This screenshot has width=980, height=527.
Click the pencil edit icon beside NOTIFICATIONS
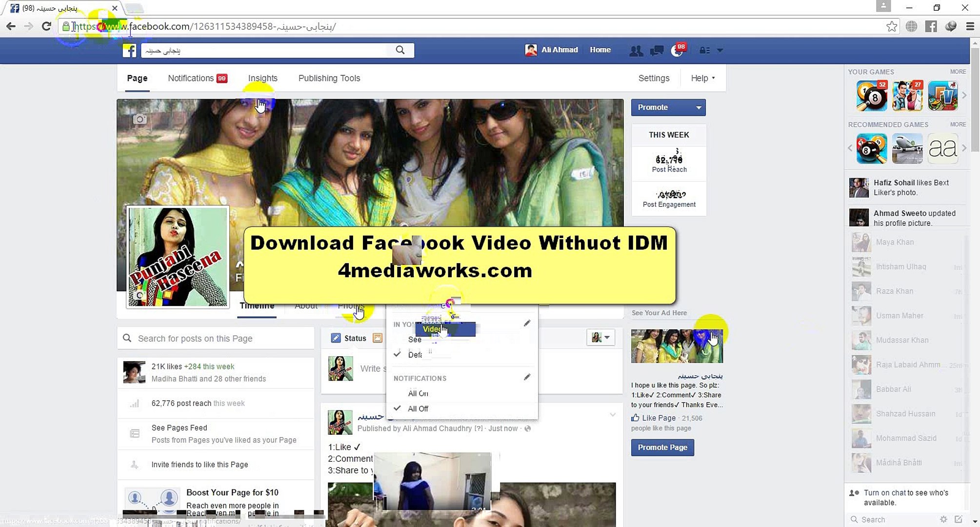click(x=527, y=377)
